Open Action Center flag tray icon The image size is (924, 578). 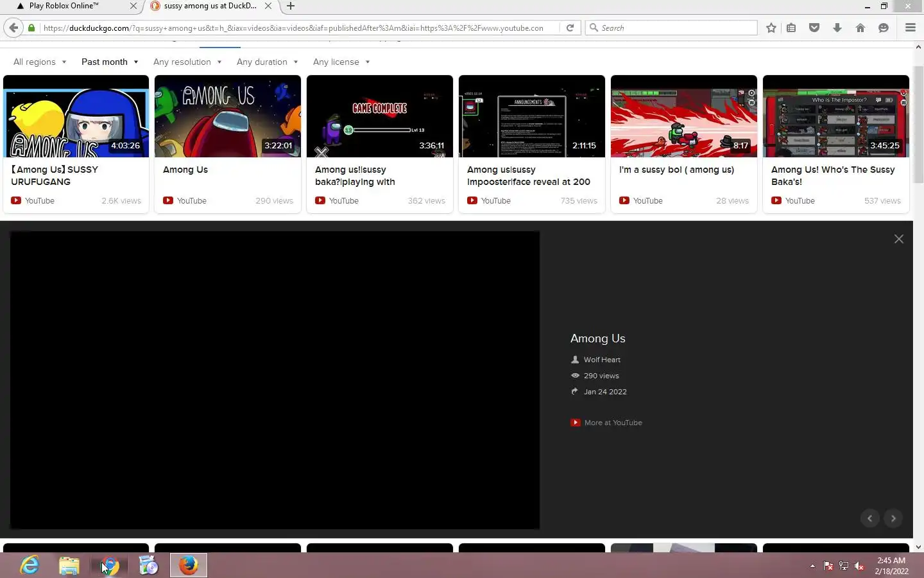[x=828, y=566]
